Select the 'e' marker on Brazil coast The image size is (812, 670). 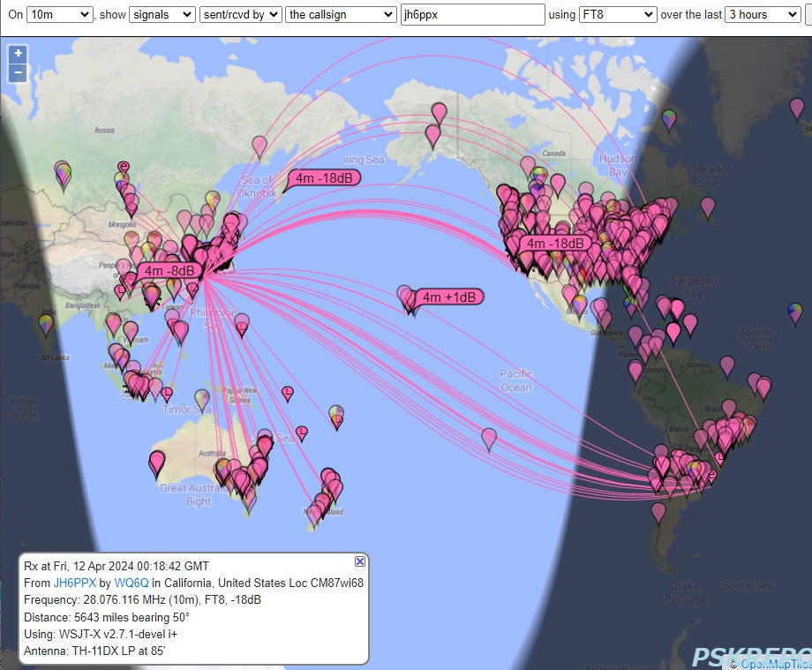click(711, 475)
